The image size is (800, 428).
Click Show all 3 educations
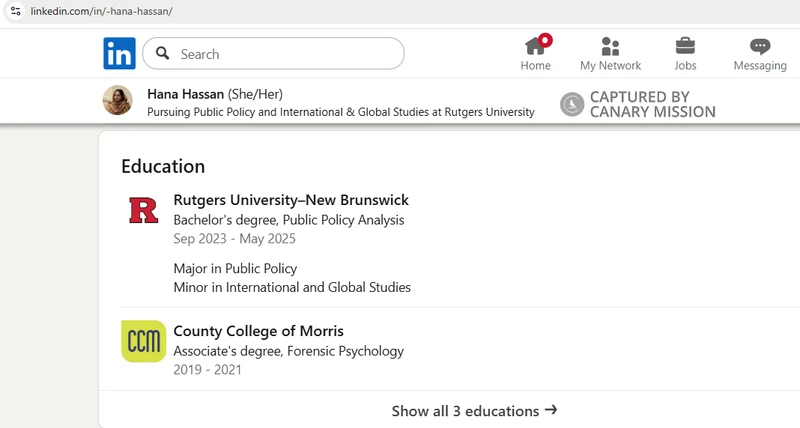[x=474, y=411]
